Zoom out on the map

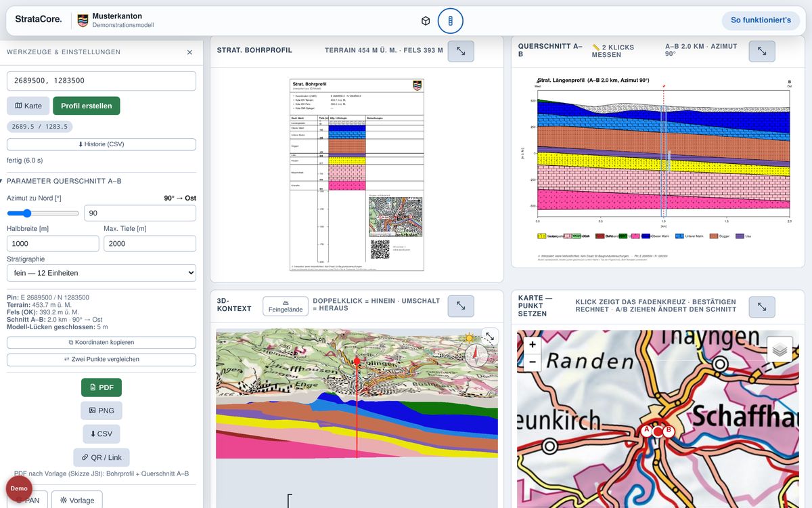point(533,362)
